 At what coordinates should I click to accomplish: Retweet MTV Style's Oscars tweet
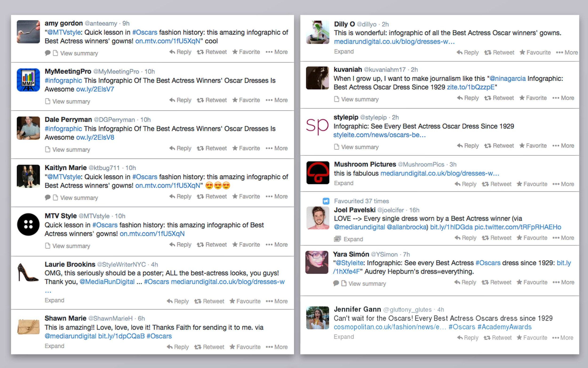tap(211, 245)
